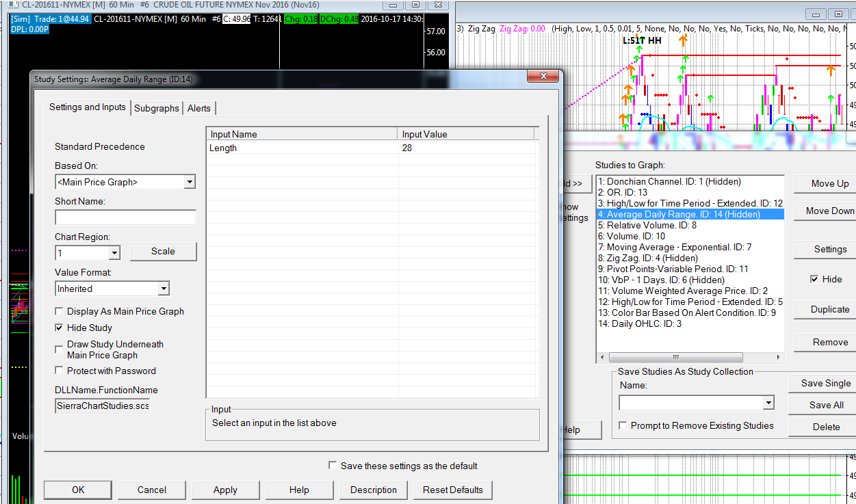Maximize the right chart window
Screen dimensions: 856x504
click(x=838, y=14)
